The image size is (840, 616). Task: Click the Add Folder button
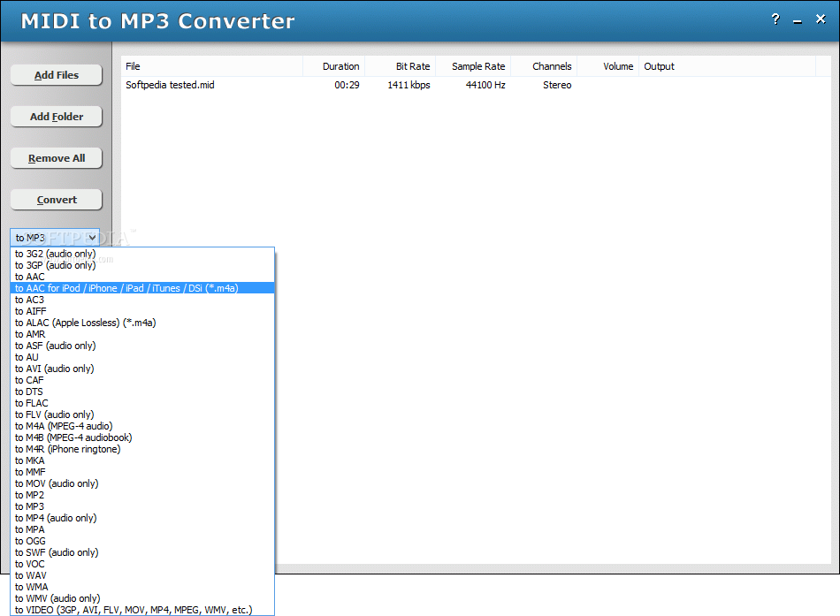57,117
